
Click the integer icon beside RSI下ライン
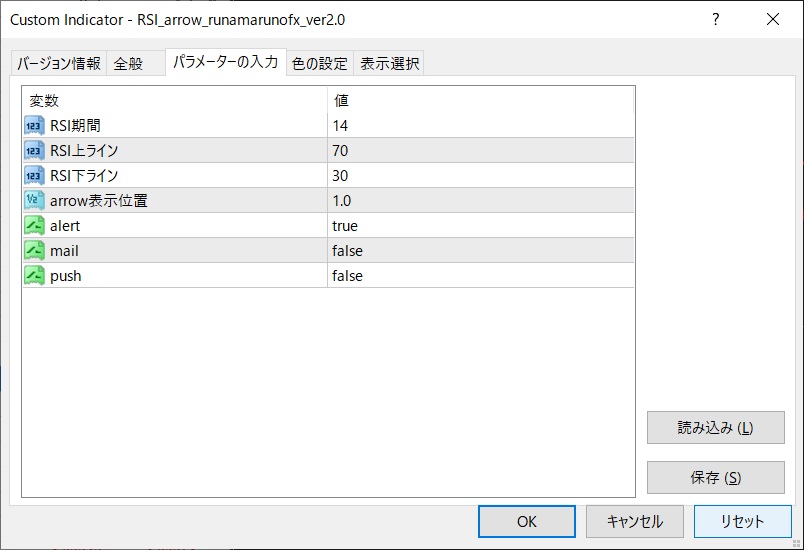point(34,176)
